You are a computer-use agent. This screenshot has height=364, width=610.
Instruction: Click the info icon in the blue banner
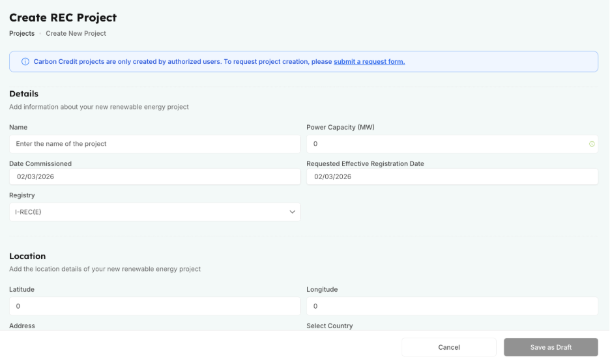[x=25, y=62]
